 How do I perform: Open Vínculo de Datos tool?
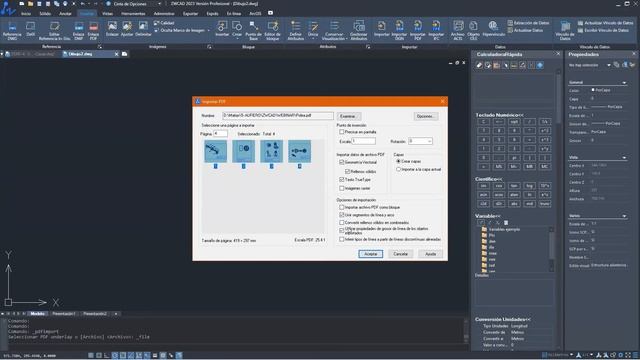click(565, 31)
